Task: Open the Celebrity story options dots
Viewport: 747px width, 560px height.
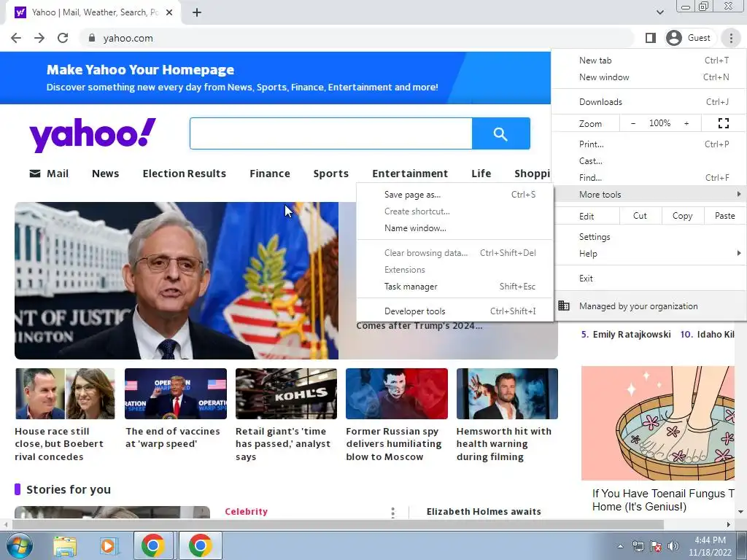Action: pyautogui.click(x=392, y=513)
